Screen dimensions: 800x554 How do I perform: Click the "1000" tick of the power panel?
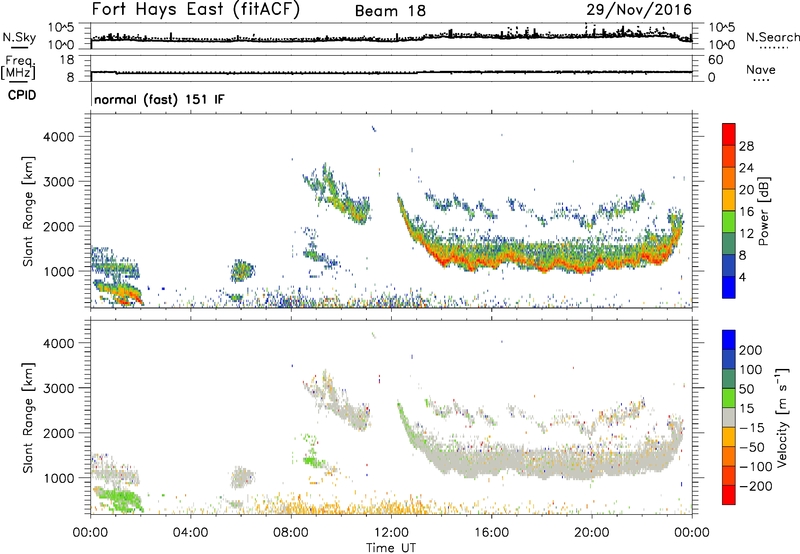(59, 271)
